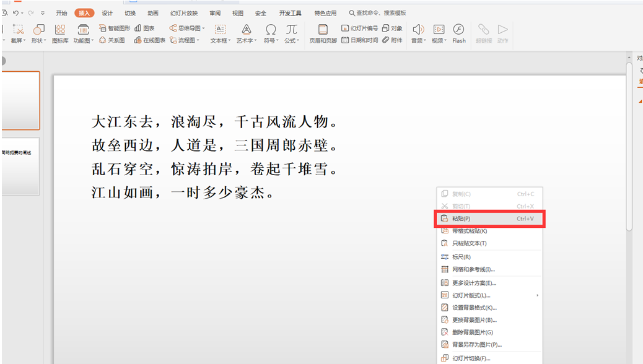
Task: Switch to the 开发工具 ribbon tab
Action: point(291,13)
